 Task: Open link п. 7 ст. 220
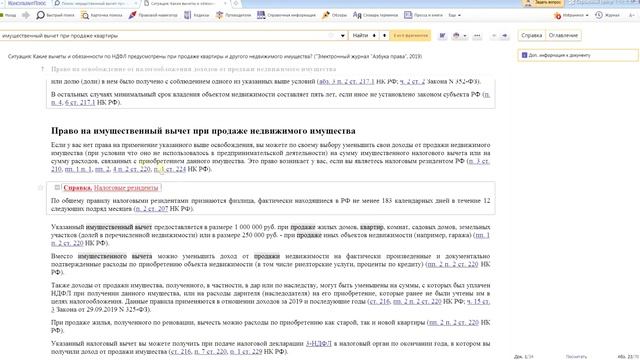210,351
